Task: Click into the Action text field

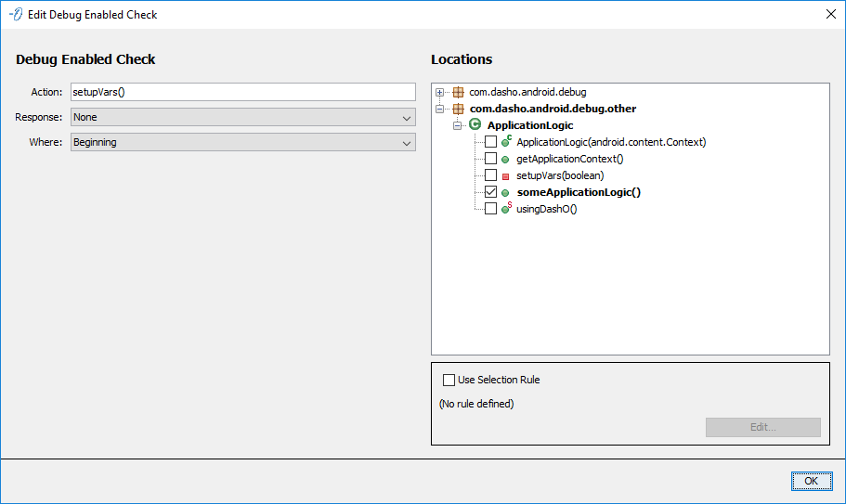Action: (242, 92)
